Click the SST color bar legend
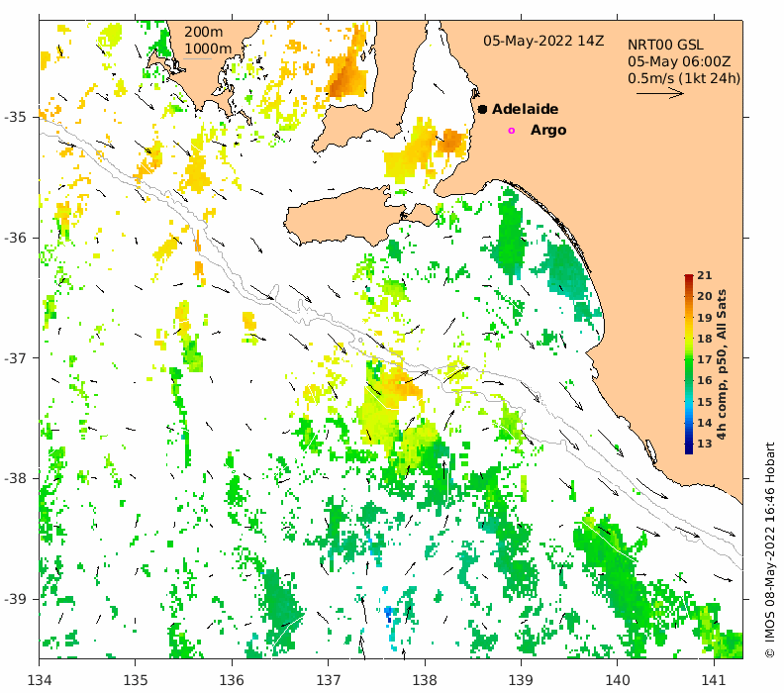 click(x=689, y=364)
